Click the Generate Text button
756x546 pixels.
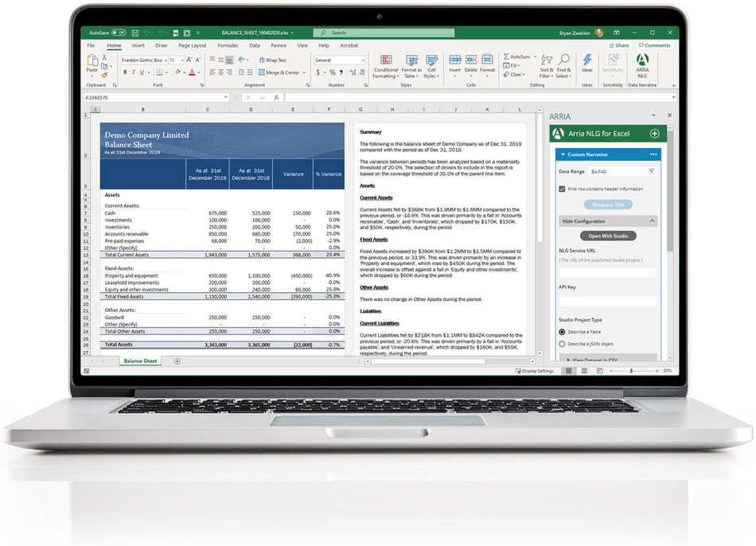coord(608,205)
